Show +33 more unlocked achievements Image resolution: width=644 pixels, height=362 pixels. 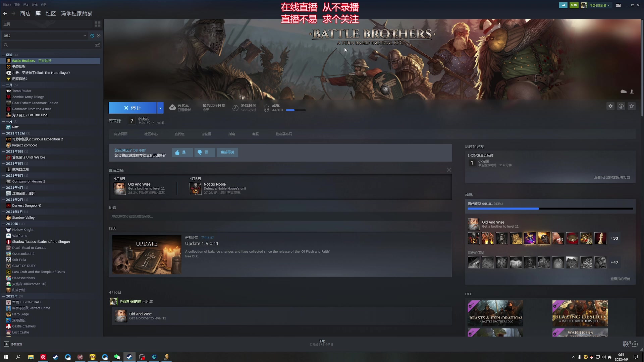[614, 238]
